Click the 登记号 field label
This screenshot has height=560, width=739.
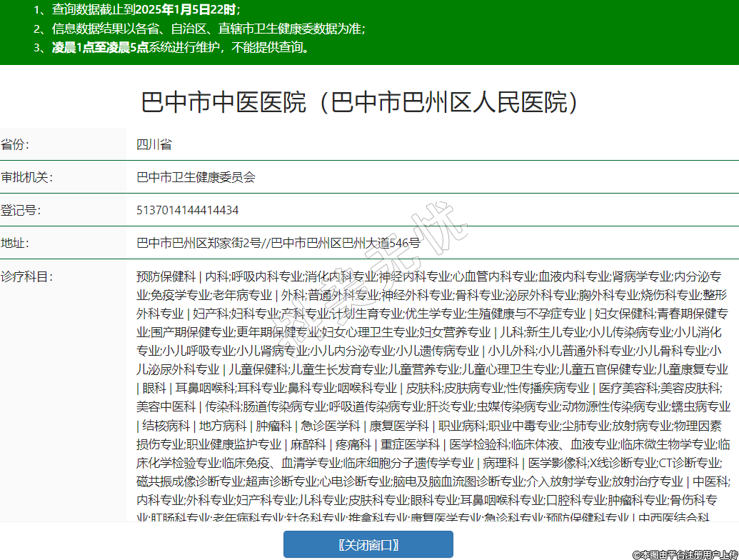coord(21,210)
